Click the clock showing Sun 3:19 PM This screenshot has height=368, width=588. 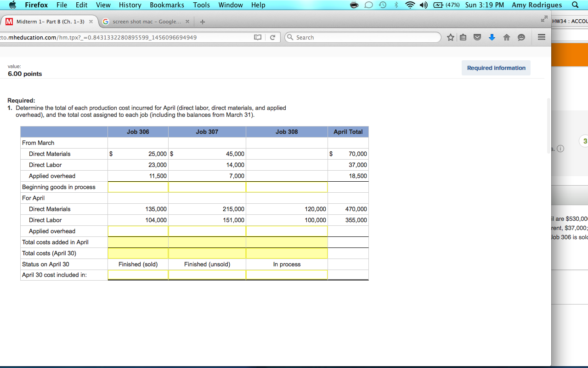coord(485,5)
